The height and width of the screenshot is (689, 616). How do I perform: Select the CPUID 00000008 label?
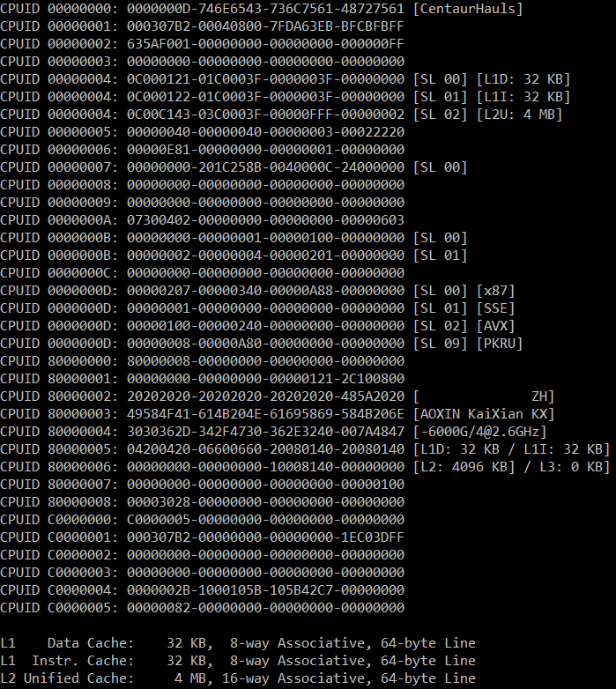pos(58,184)
